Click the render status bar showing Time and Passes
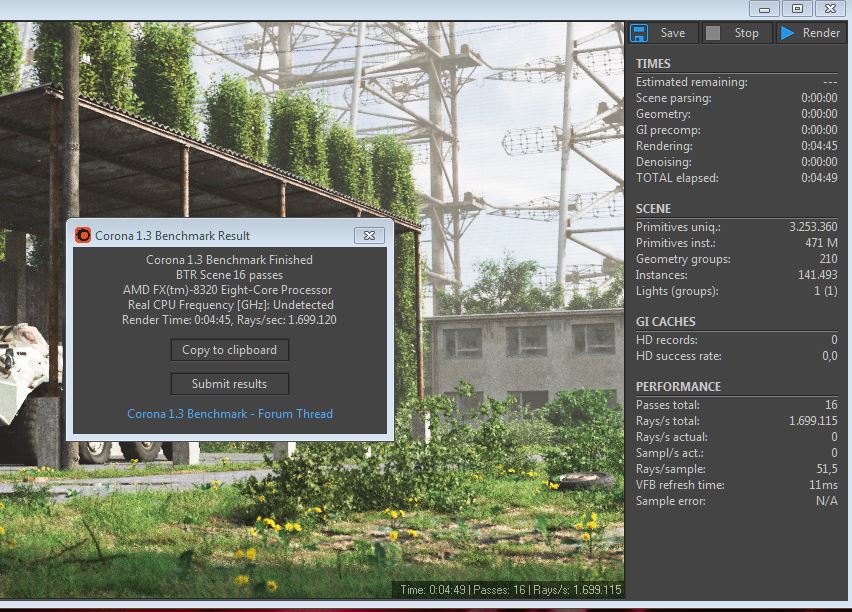 click(510, 590)
